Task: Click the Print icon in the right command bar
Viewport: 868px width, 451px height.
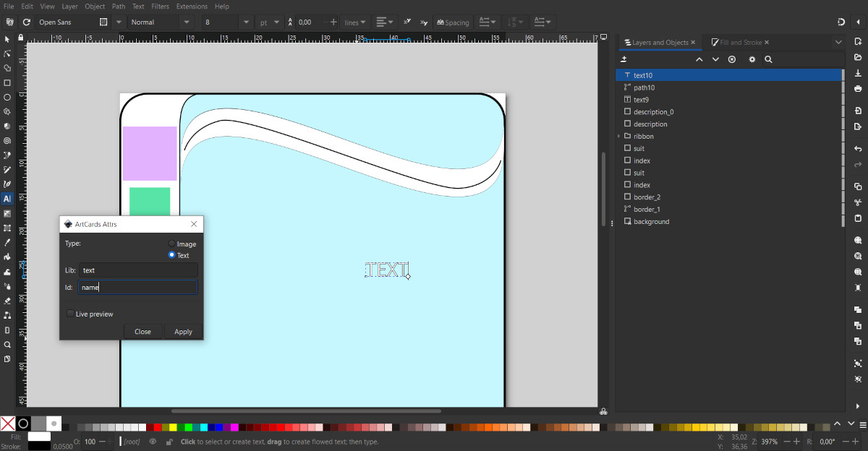Action: (x=858, y=88)
